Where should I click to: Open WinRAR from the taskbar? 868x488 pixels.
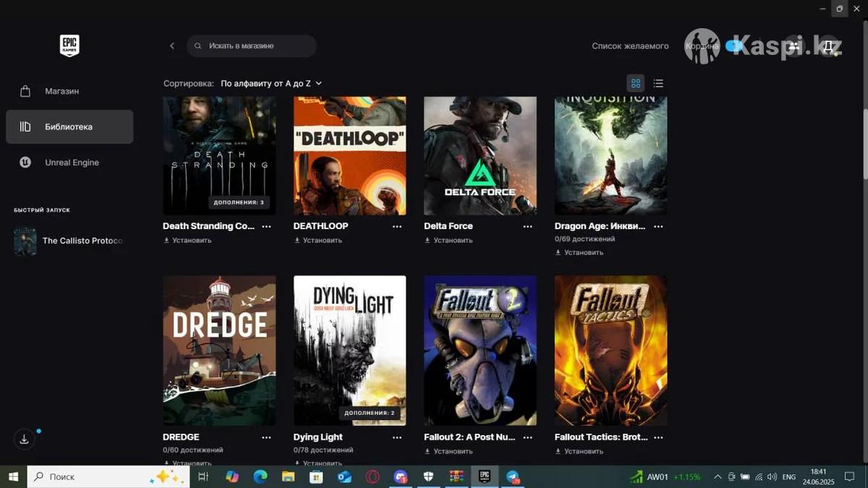[456, 476]
